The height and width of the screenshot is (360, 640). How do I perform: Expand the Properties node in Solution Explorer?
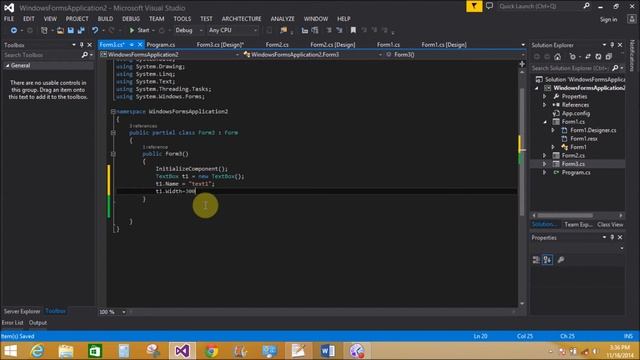click(x=544, y=97)
